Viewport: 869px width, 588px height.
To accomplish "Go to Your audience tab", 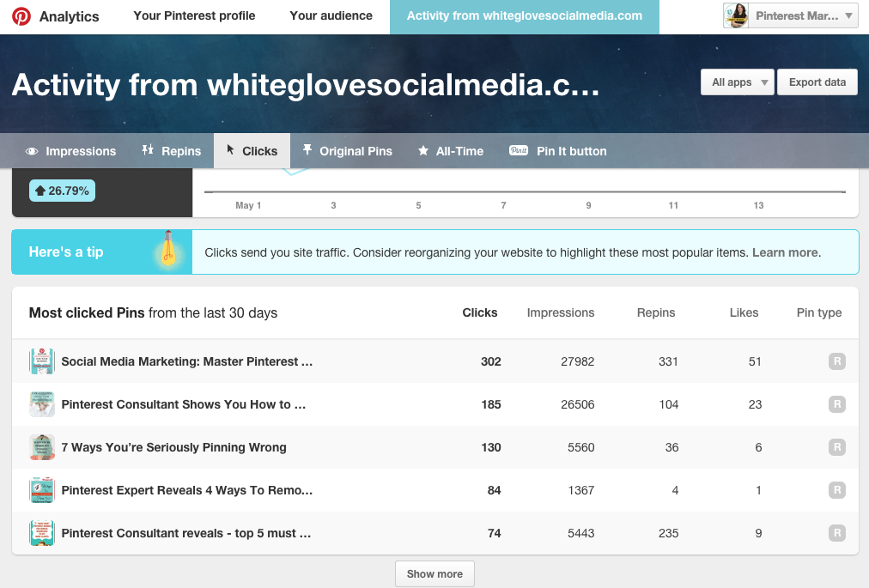I will [x=331, y=15].
